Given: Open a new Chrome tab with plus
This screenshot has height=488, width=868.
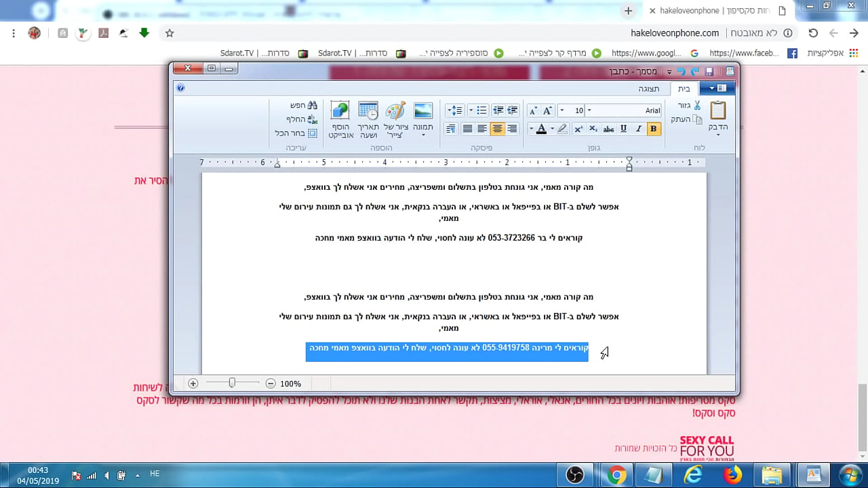Looking at the screenshot, I should tap(629, 11).
